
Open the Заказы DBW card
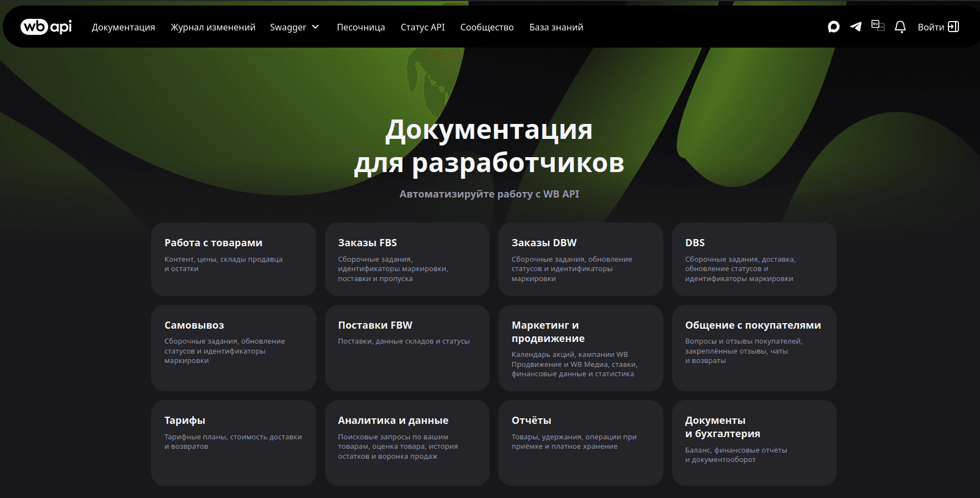(x=581, y=259)
